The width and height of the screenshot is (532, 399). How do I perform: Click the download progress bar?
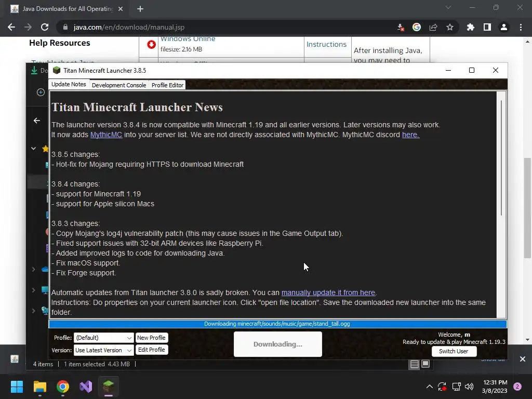tap(277, 324)
